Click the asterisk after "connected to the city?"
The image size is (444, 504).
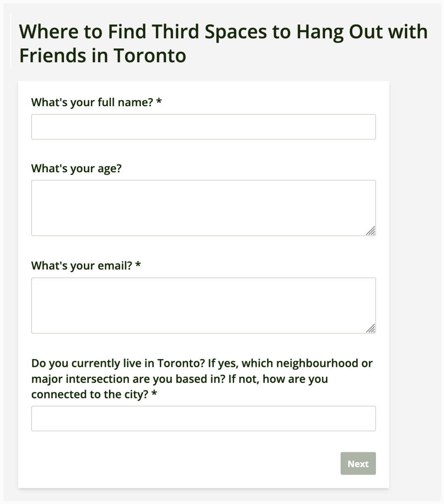pos(154,394)
